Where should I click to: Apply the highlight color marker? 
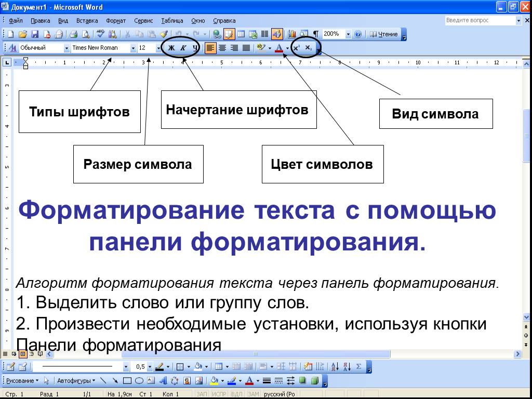tap(261, 48)
